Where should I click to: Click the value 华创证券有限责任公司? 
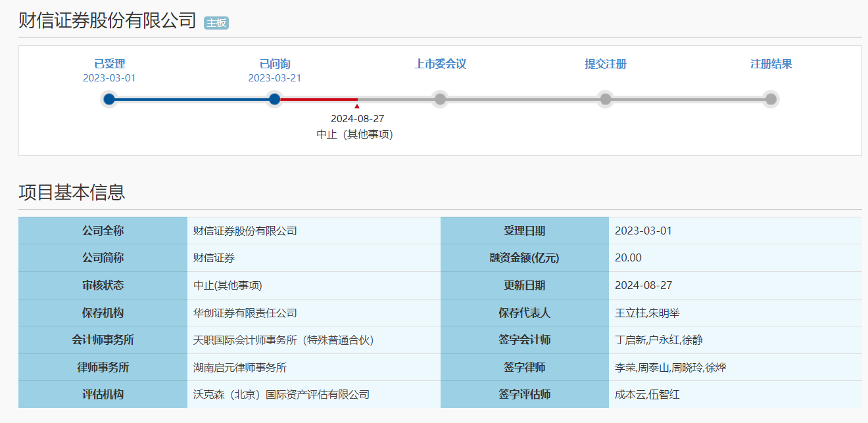245,313
